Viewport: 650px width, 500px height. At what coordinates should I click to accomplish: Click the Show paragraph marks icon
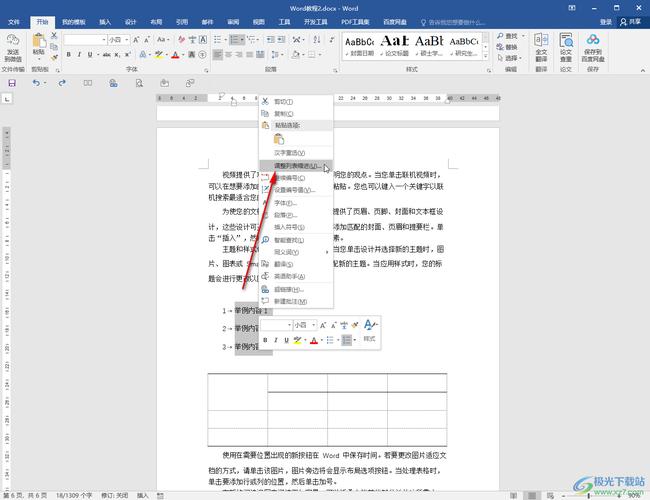(332, 40)
